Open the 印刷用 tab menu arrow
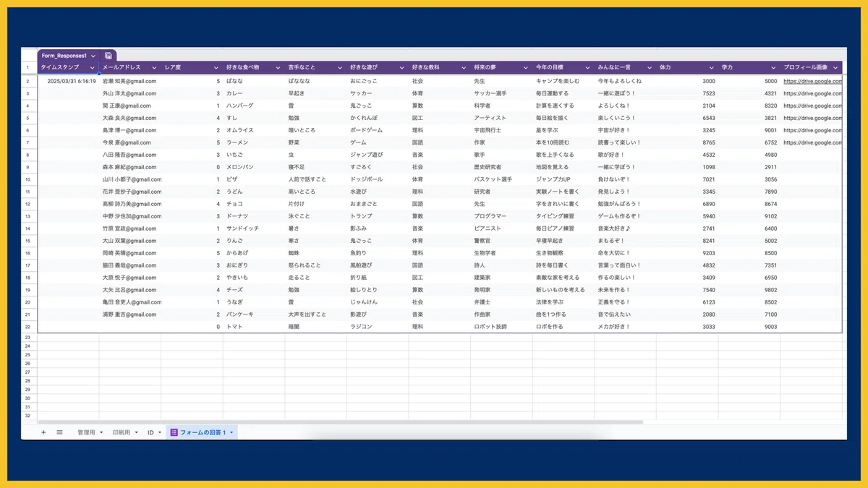Screen dimensions: 868x488 [136, 432]
